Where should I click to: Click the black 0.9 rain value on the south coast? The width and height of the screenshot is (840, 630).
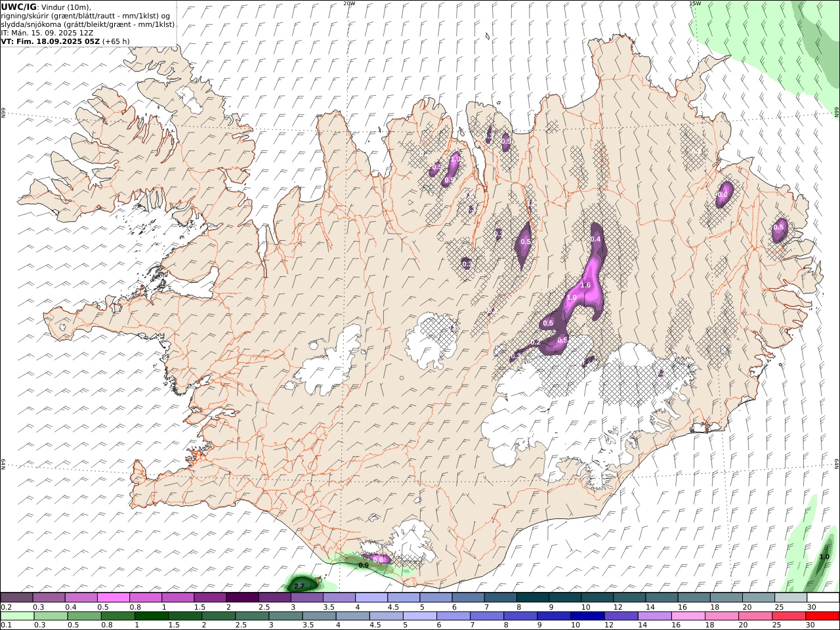(364, 564)
